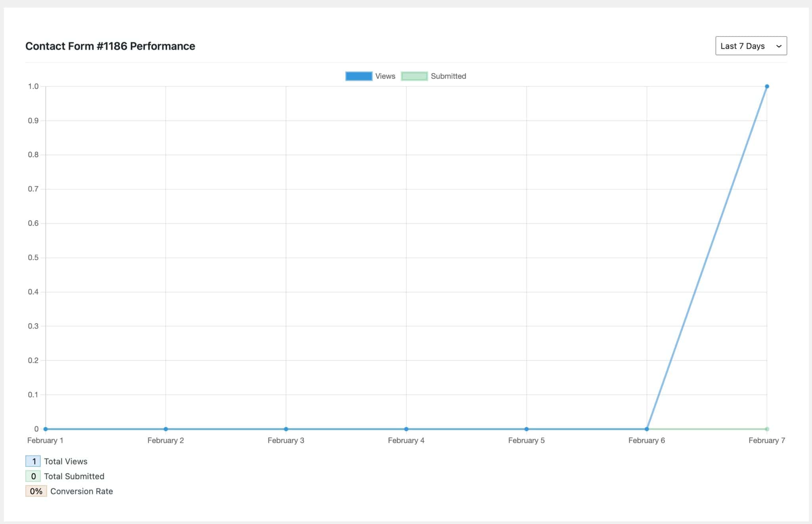Click the February 6 data point
Screen dimensions: 812x524
coord(647,429)
